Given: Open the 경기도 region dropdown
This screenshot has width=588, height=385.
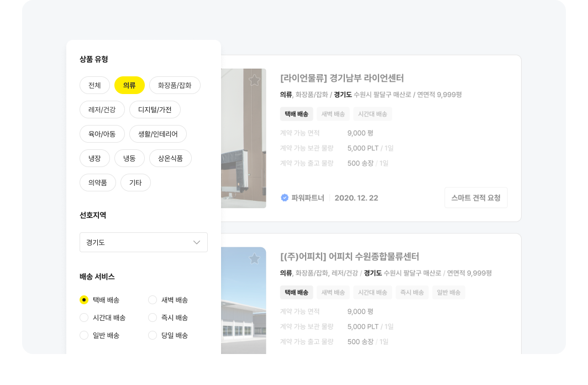Looking at the screenshot, I should pos(143,242).
